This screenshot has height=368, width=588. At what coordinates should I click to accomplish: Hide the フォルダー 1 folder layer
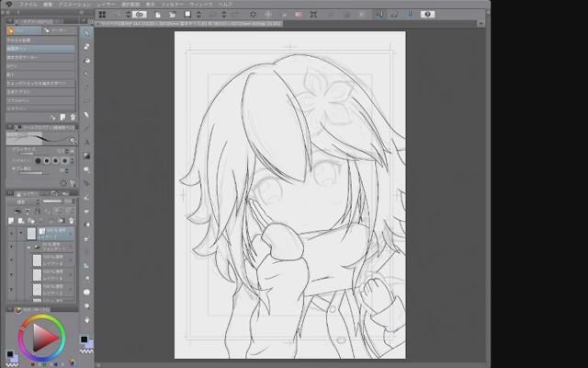[x=11, y=247]
